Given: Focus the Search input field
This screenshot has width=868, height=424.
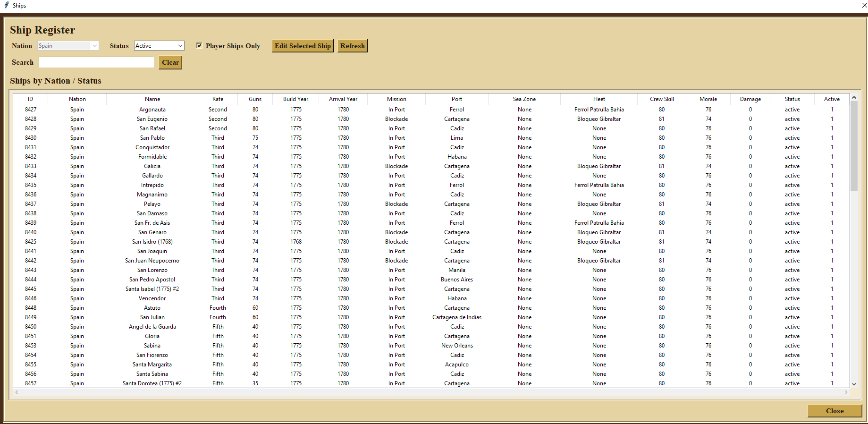Looking at the screenshot, I should (96, 62).
